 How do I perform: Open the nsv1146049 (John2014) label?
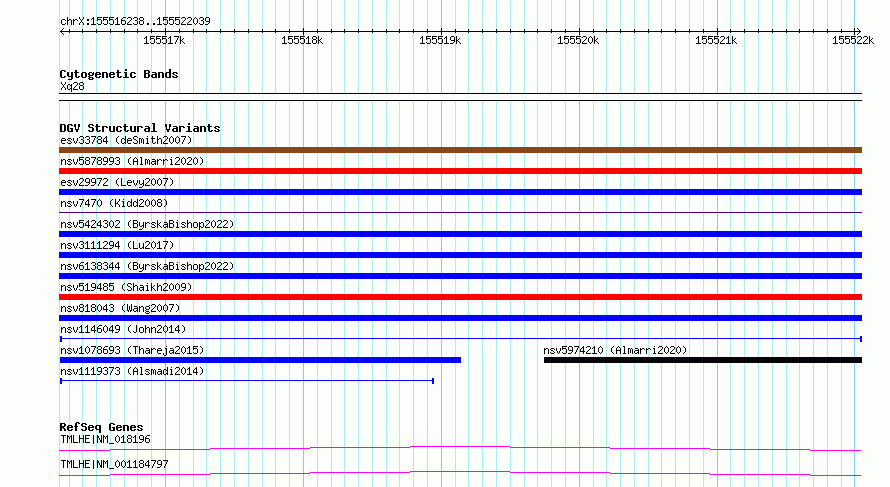click(x=123, y=329)
